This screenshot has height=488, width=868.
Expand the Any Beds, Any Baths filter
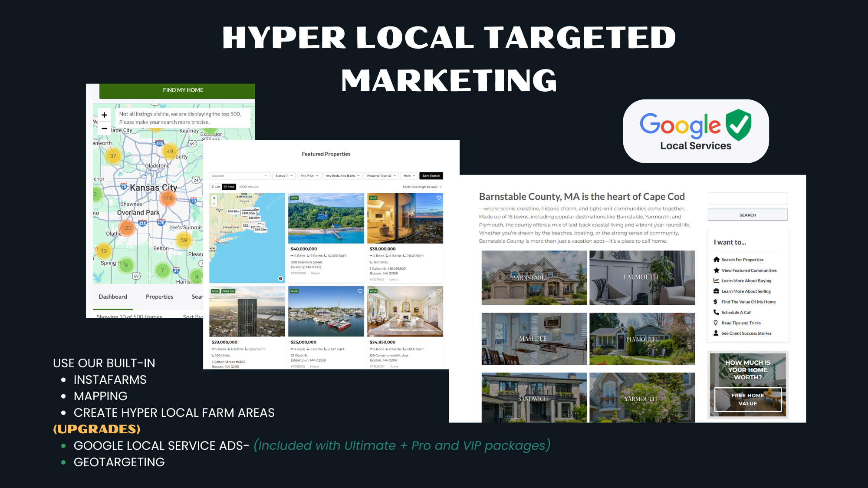coord(342,176)
